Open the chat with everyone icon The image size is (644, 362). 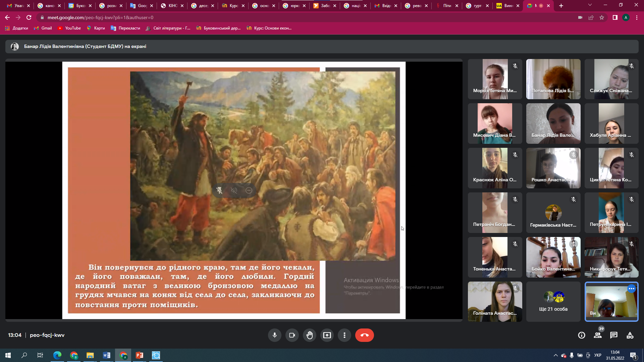(x=614, y=335)
